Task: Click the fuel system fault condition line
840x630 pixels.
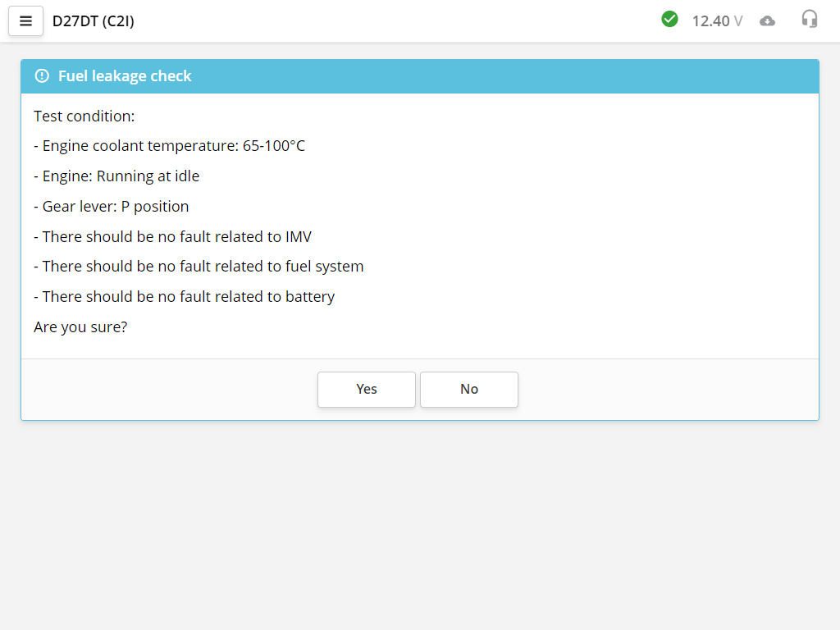Action: [x=199, y=267]
